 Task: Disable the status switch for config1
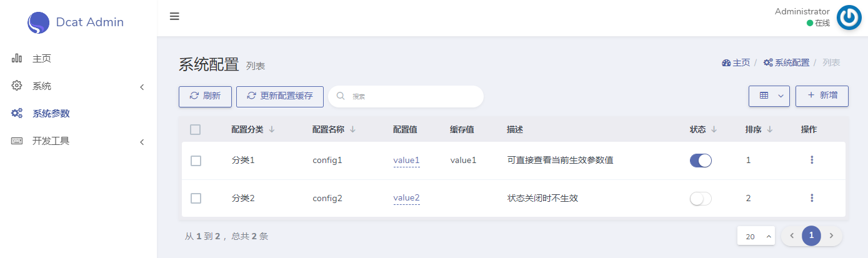tap(701, 161)
